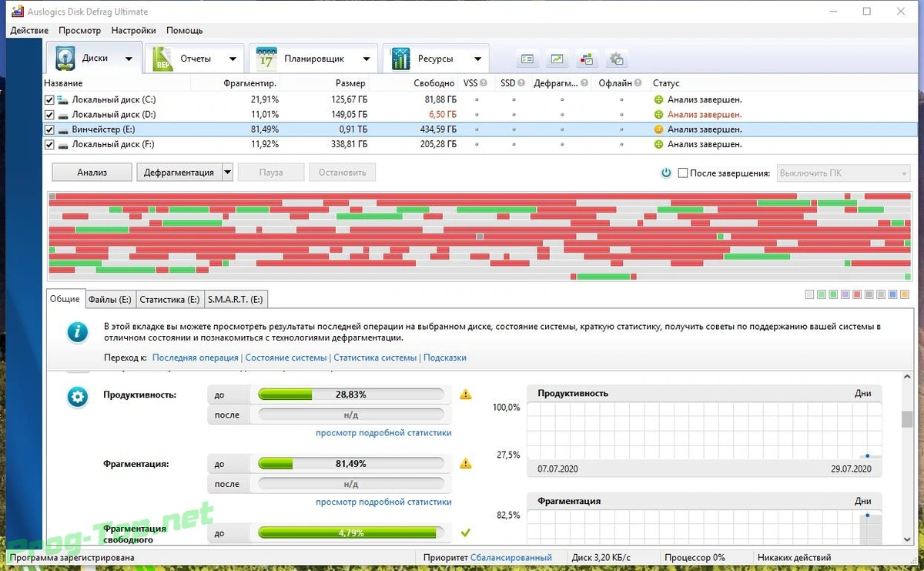
Task: Click the orange status icon in the Винчестер (E:) row
Action: pyautogui.click(x=658, y=129)
